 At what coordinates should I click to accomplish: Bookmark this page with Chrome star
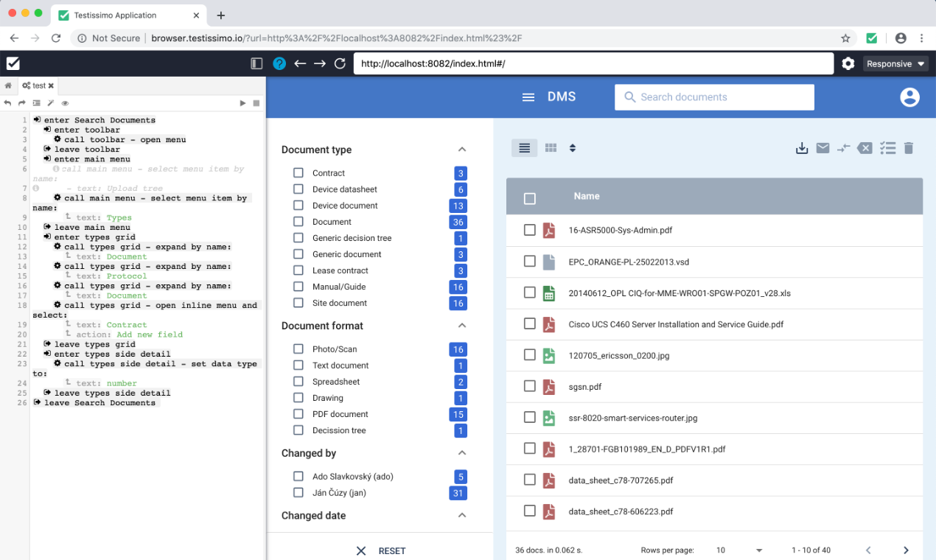click(845, 38)
